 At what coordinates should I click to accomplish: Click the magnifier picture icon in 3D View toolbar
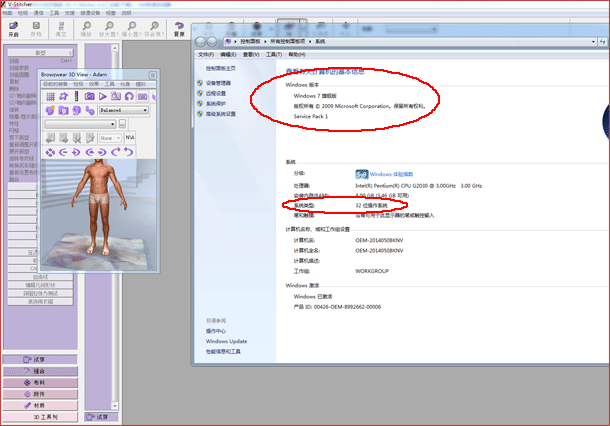click(x=116, y=96)
